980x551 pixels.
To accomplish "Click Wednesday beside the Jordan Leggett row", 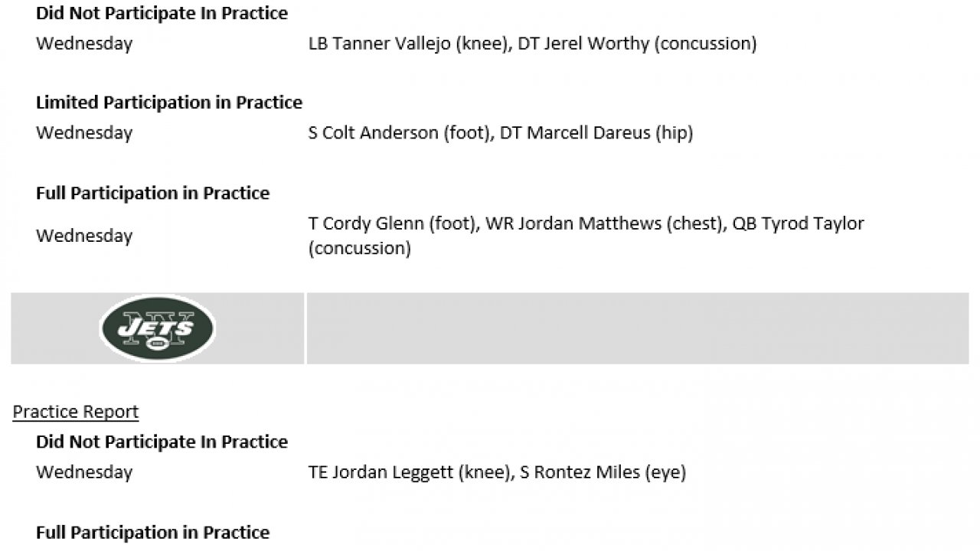I will coord(84,472).
